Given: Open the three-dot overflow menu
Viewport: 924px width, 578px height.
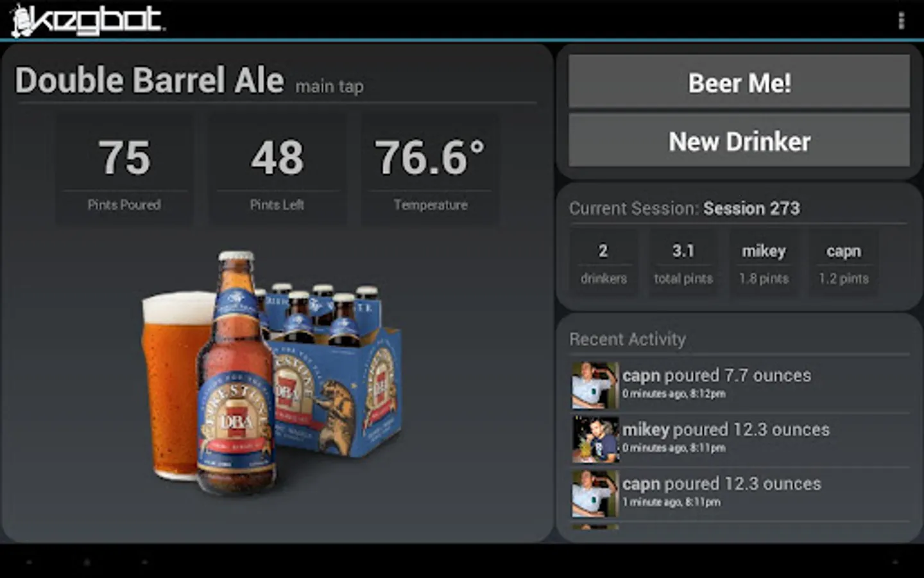Looking at the screenshot, I should coord(901,21).
